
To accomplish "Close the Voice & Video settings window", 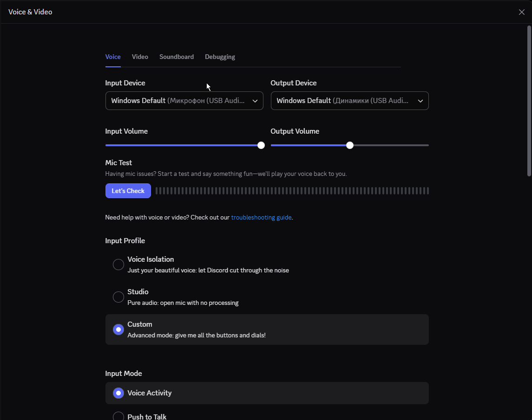I will pyautogui.click(x=521, y=12).
